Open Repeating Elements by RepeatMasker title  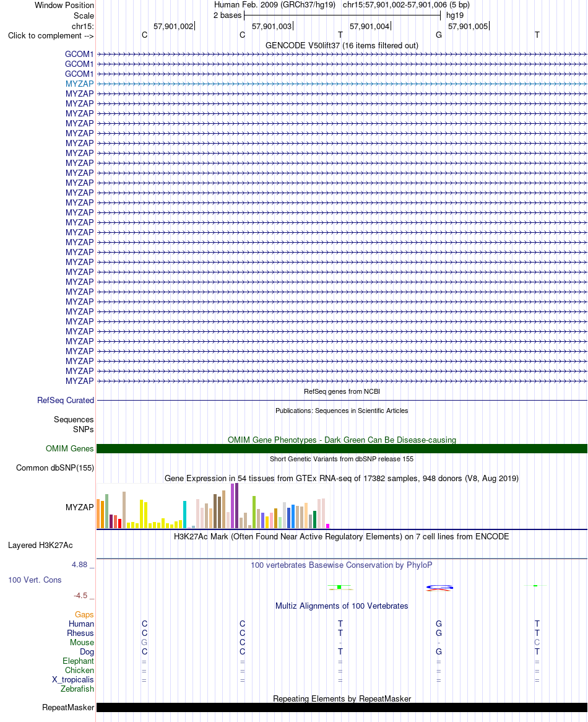[x=342, y=698]
